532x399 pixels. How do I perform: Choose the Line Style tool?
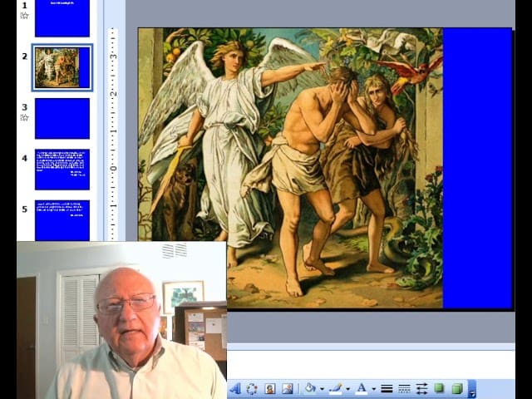tap(387, 388)
